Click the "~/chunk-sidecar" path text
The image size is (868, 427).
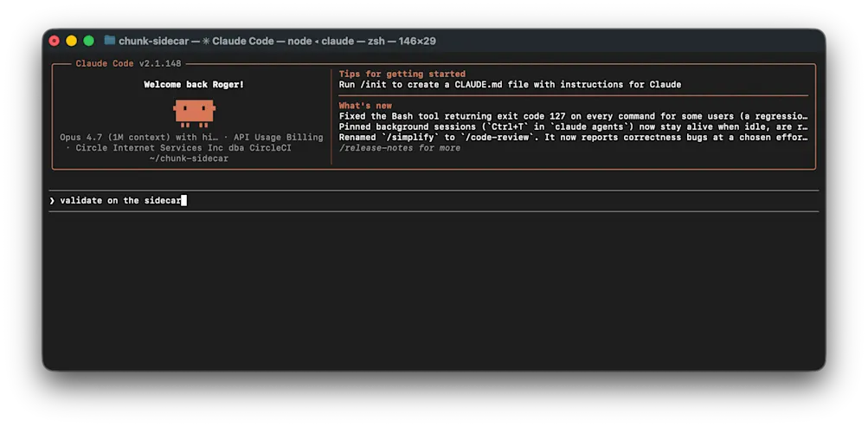pos(189,159)
